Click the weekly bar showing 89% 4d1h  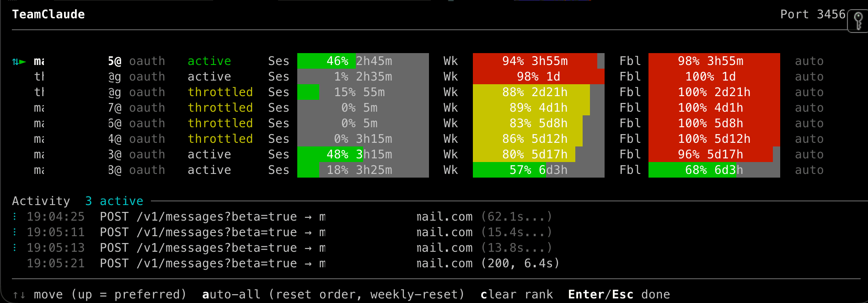pyautogui.click(x=539, y=108)
